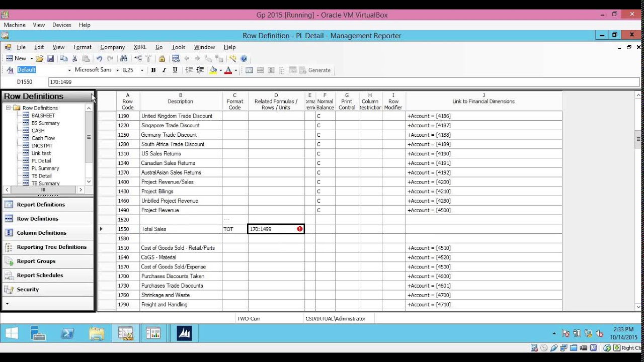Image resolution: width=644 pixels, height=362 pixels.
Task: Click the navigation pane options chevron
Action: click(x=7, y=304)
